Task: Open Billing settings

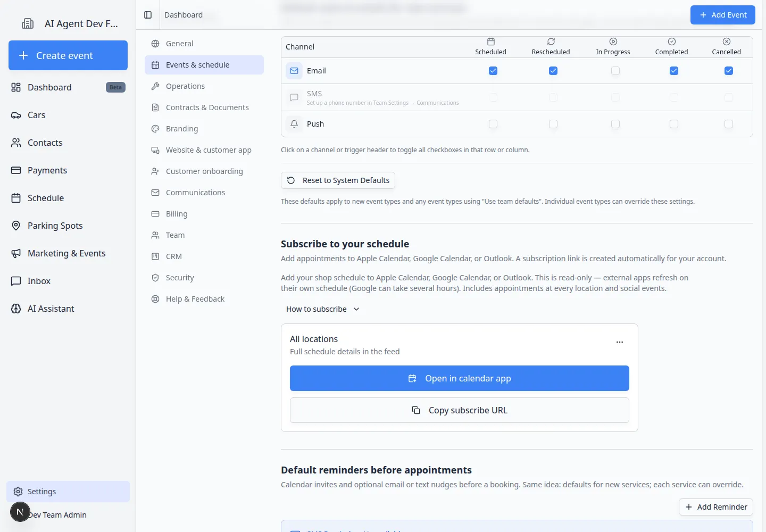Action: pyautogui.click(x=204, y=214)
